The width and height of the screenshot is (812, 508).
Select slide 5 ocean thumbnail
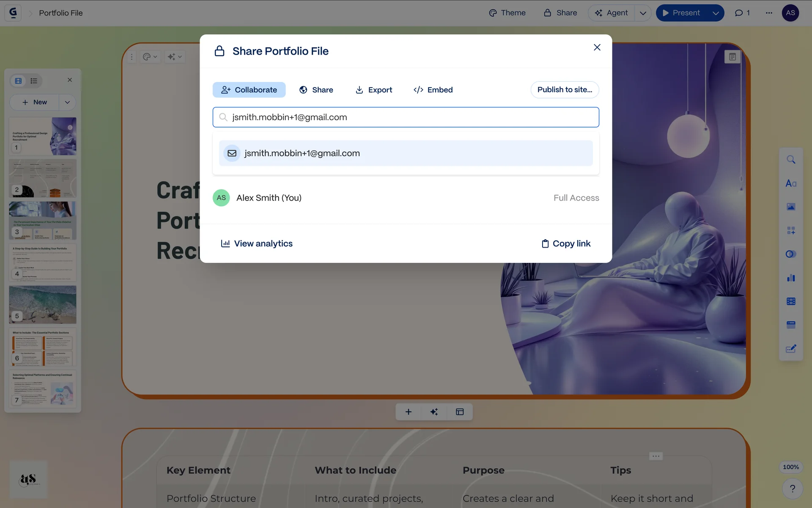point(43,304)
